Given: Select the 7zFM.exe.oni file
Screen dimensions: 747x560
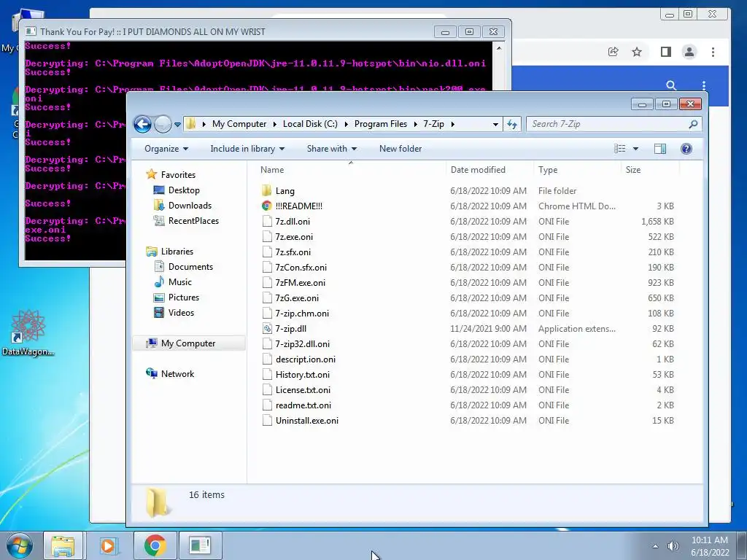Looking at the screenshot, I should 300,283.
